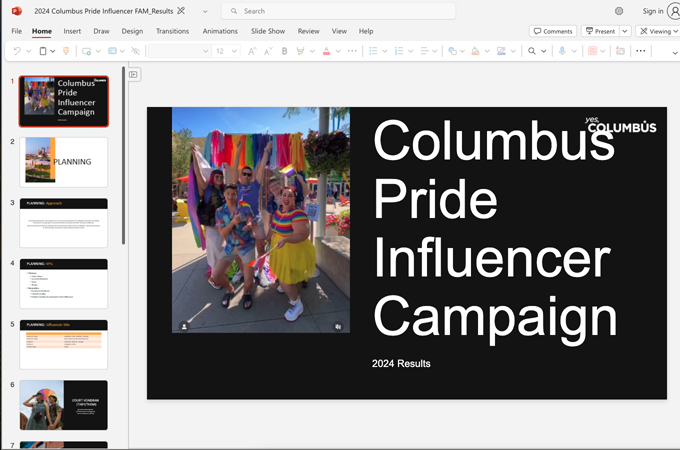Click the Present button

point(600,31)
